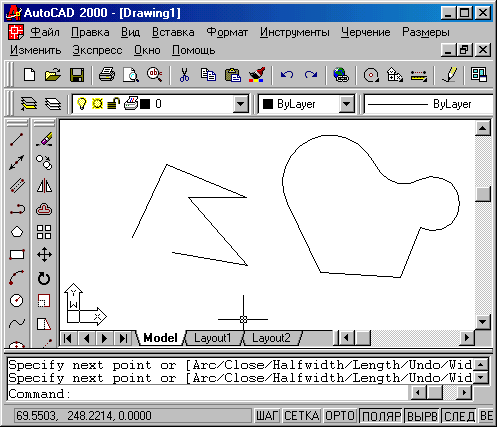497x427 pixels.
Task: Open the Черчение menu
Action: click(x=365, y=32)
